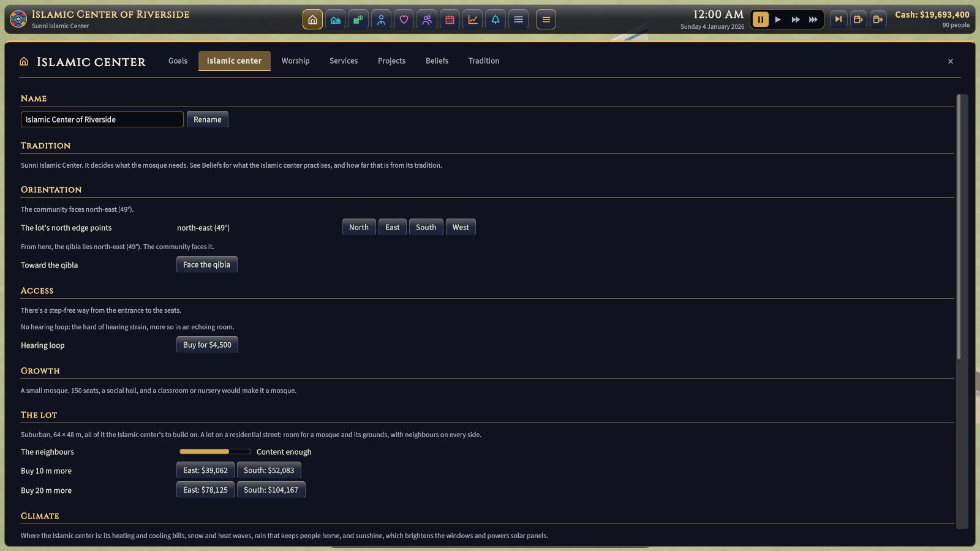Buy hearing loop for $4,500
Image resolution: width=980 pixels, height=551 pixels.
click(207, 345)
